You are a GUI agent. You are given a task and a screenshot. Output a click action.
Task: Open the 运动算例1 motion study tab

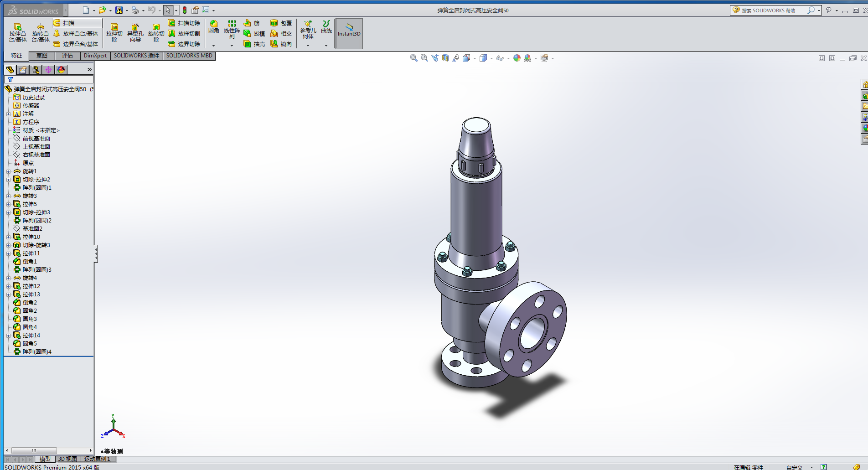click(x=98, y=459)
